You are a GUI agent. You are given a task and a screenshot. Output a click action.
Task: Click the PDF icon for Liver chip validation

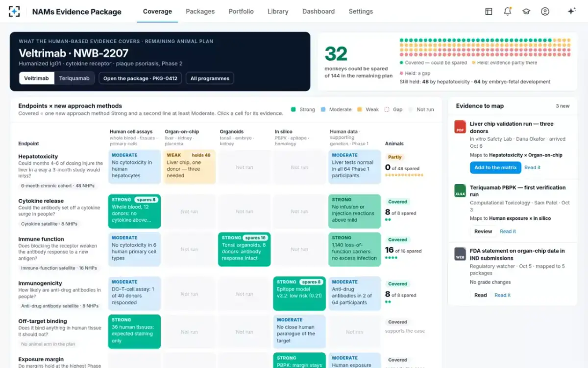(460, 127)
